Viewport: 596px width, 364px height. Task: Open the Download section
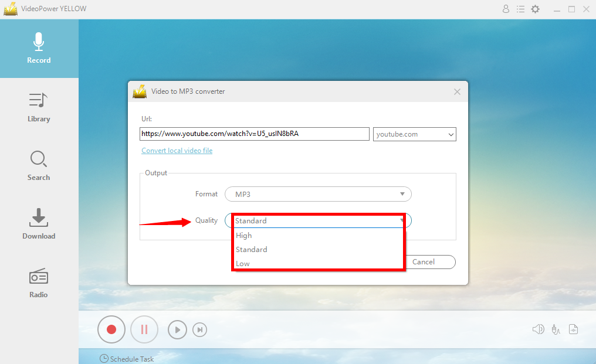39,224
